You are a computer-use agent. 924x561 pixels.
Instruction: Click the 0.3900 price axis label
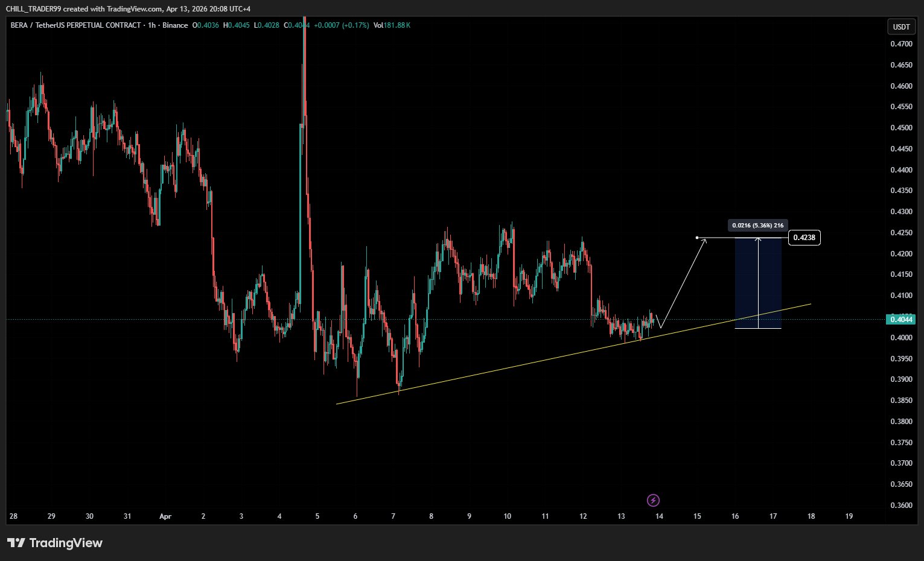point(901,379)
